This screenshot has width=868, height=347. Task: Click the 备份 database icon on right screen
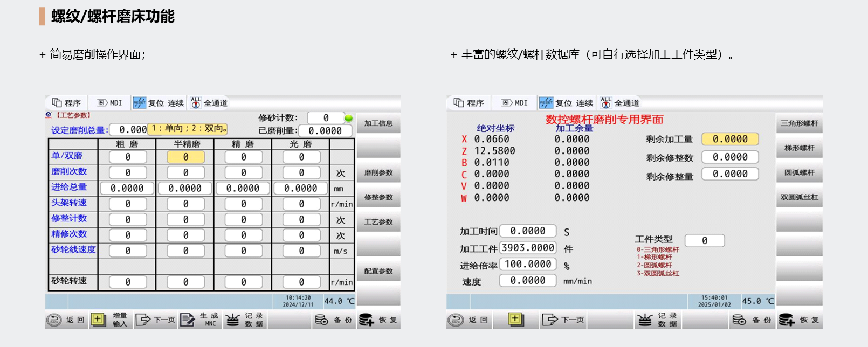(739, 320)
